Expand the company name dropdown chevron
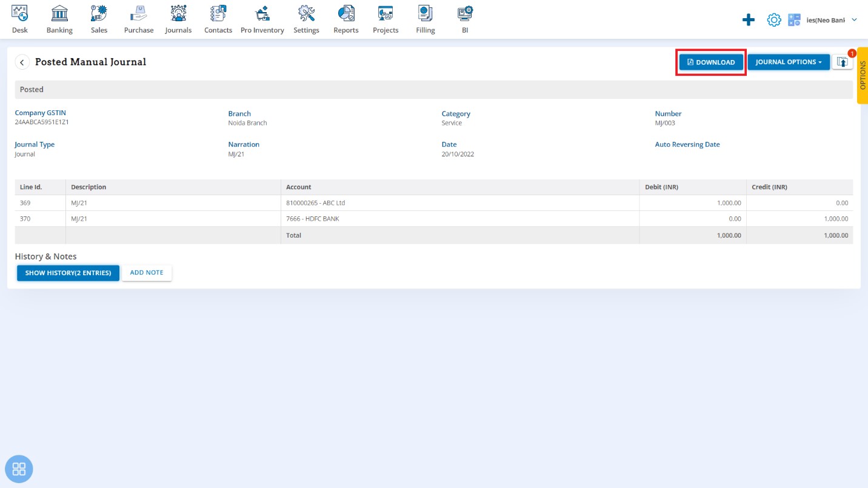This screenshot has width=868, height=488. [x=855, y=20]
